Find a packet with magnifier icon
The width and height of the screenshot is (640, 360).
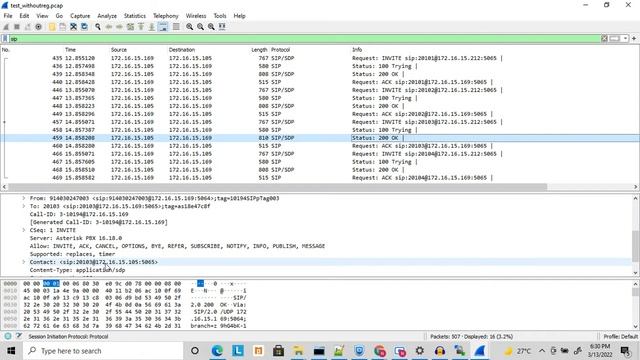tap(98, 27)
